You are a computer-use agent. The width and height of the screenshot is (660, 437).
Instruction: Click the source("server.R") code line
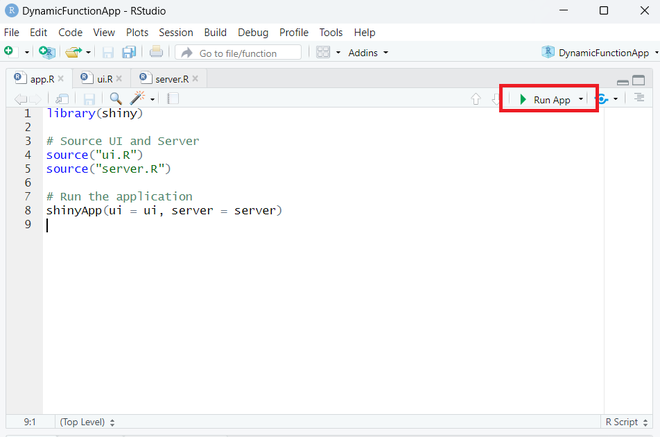coord(109,169)
